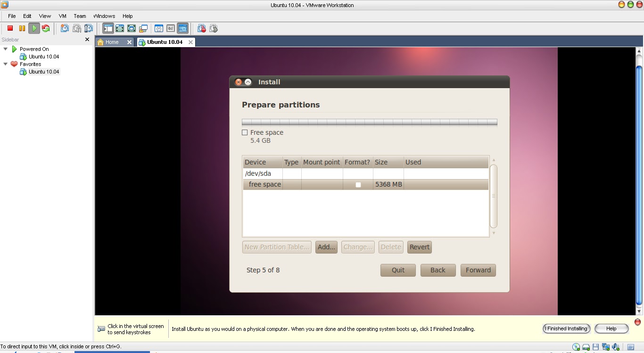This screenshot has width=644, height=353.
Task: Open the Snapshot Manager wrench icon
Action: [x=89, y=28]
